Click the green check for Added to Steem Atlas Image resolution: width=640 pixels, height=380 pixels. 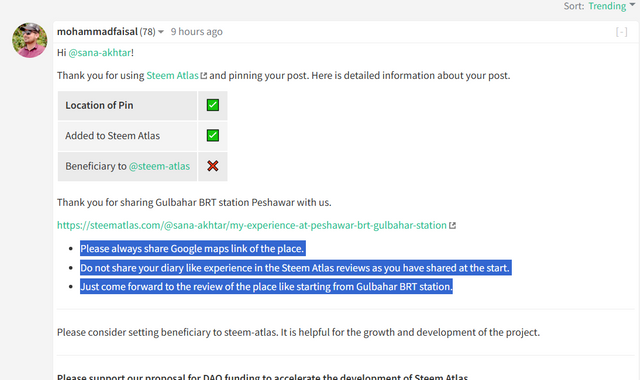point(213,136)
